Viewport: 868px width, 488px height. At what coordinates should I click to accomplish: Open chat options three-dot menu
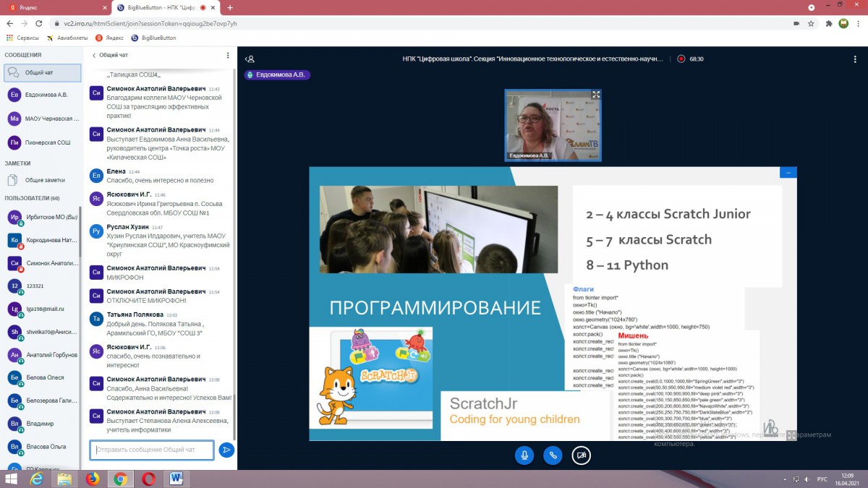[228, 55]
